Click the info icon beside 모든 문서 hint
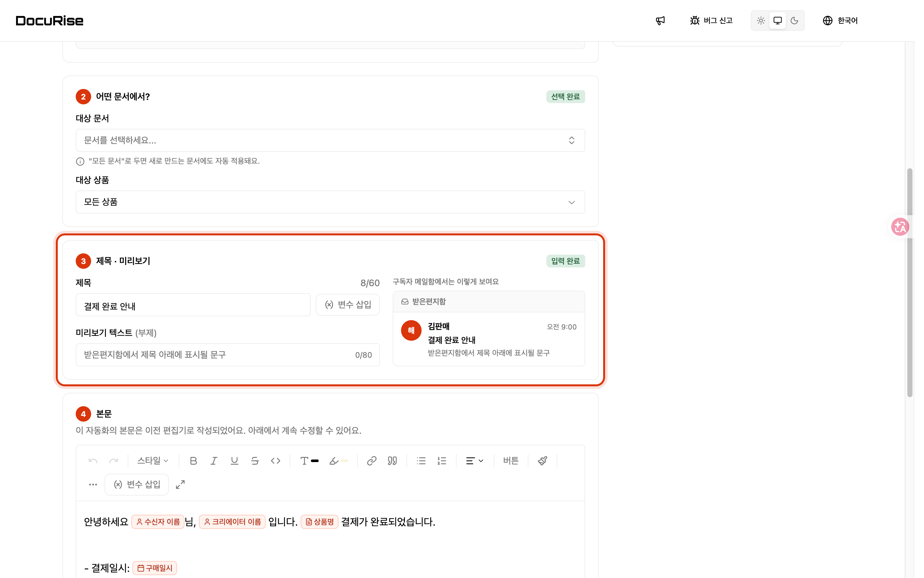 tap(80, 161)
